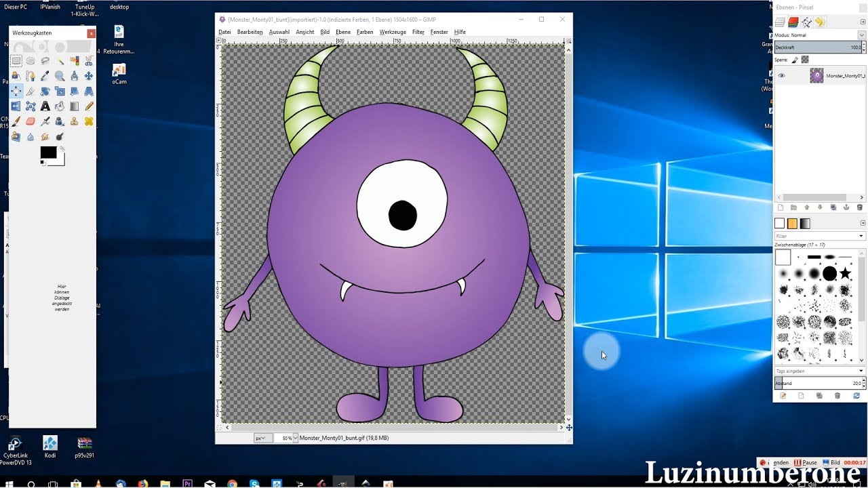The image size is (868, 488).
Task: Switch to the Channels tab in layers dock
Action: (x=793, y=22)
